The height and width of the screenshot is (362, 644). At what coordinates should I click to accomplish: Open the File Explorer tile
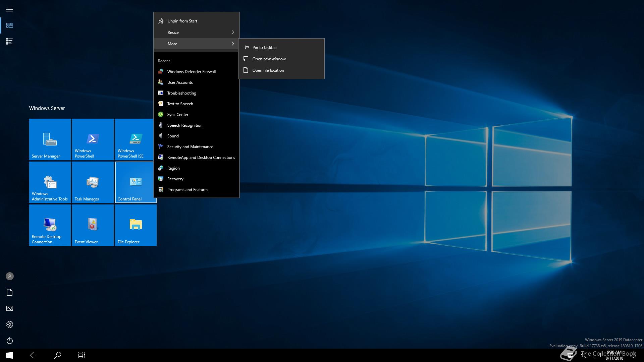click(136, 225)
